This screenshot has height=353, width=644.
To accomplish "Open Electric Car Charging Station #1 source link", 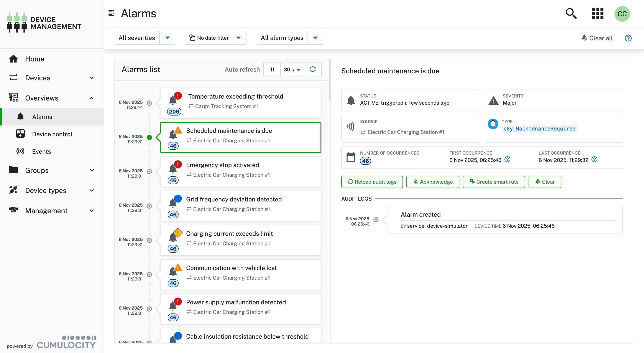I will tap(406, 132).
